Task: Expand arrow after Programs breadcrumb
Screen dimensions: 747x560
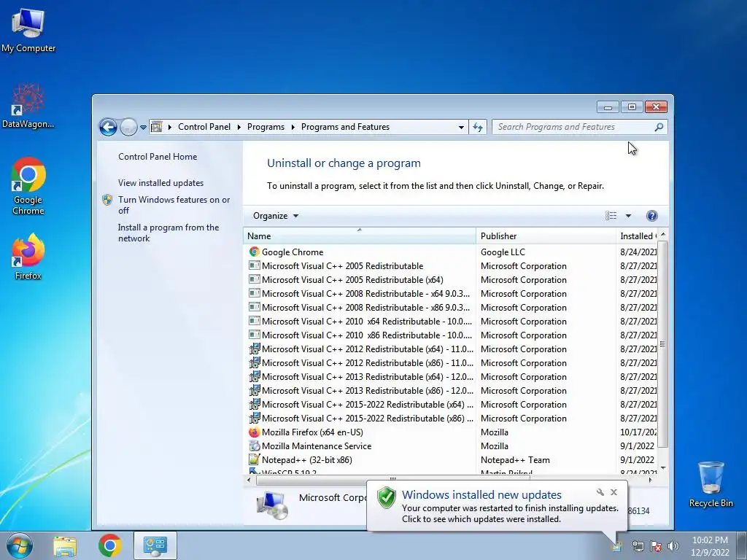Action: (x=293, y=127)
